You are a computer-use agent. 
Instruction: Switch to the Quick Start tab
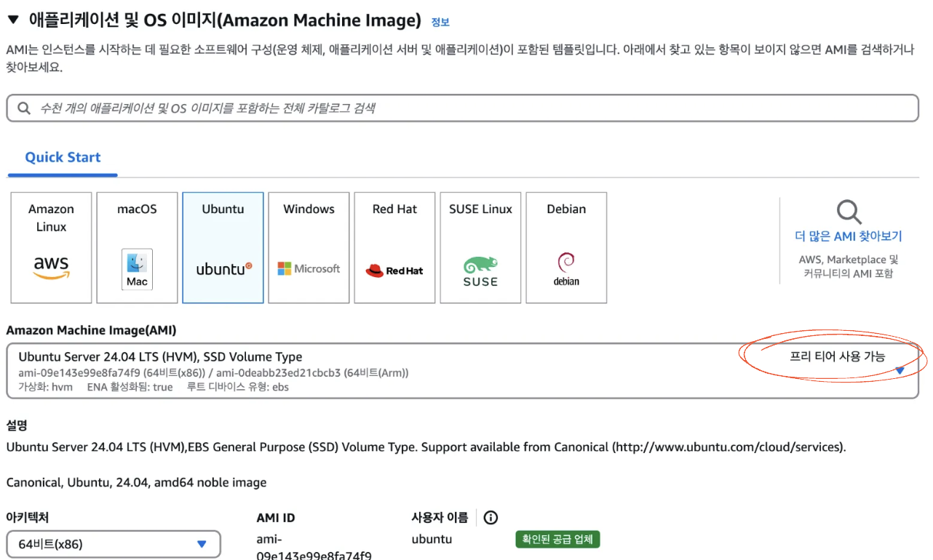(x=63, y=157)
